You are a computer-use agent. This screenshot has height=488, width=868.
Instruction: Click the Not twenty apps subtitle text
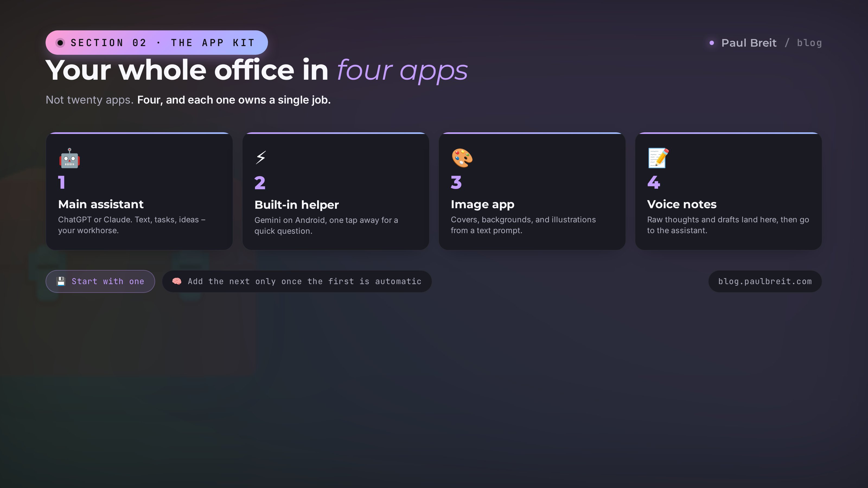(x=90, y=100)
